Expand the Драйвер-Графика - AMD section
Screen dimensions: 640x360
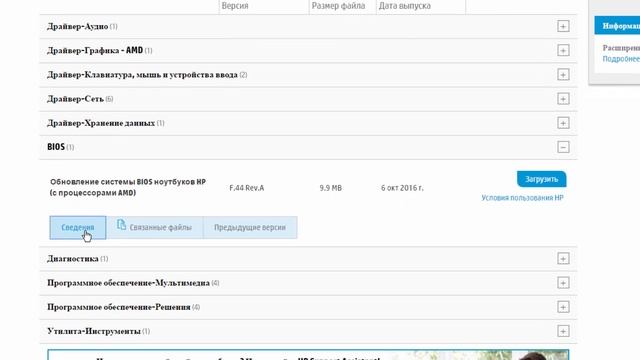coord(563,50)
